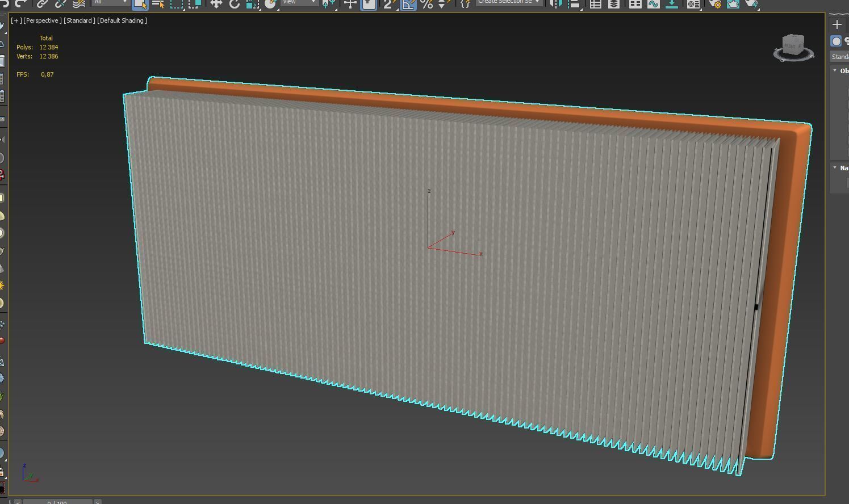Screen dimensions: 849x504
Task: Open the Curve Editor icon
Action: point(653,3)
